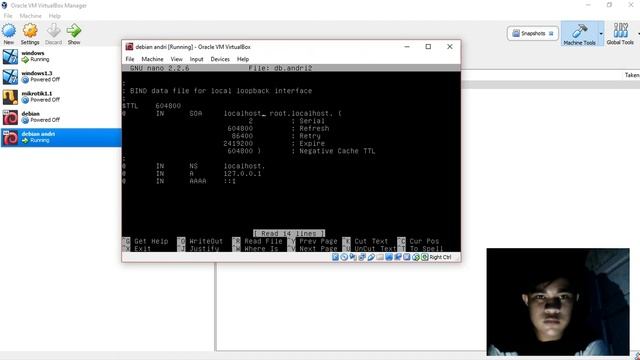Click the VirtualBox Manager title bar icon
Viewport: 640px width, 360px height.
click(4, 5)
